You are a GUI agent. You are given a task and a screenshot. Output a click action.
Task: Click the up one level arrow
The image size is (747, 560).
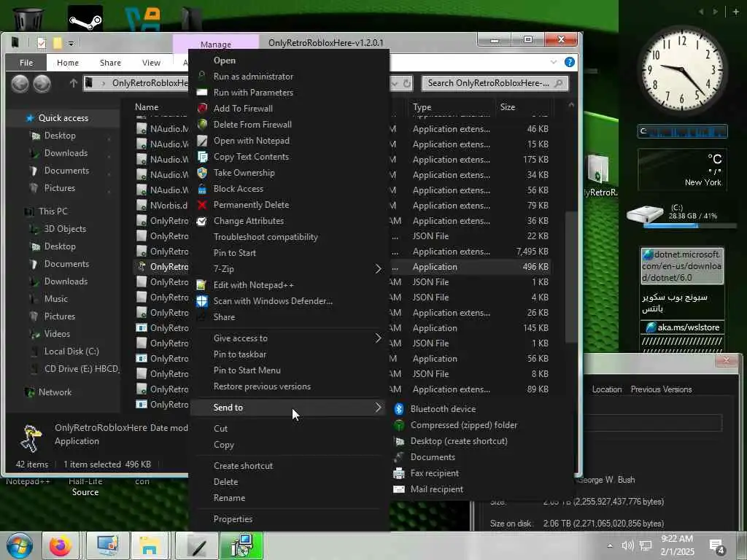pyautogui.click(x=74, y=83)
